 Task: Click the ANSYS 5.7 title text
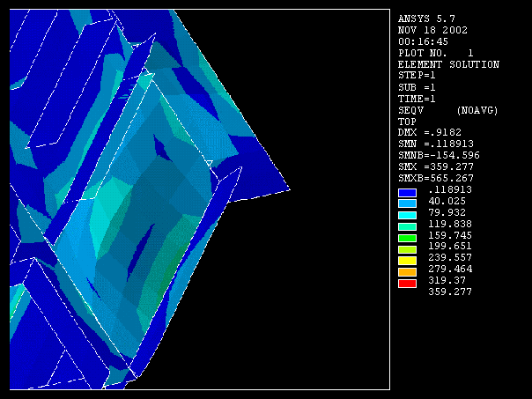(426, 18)
